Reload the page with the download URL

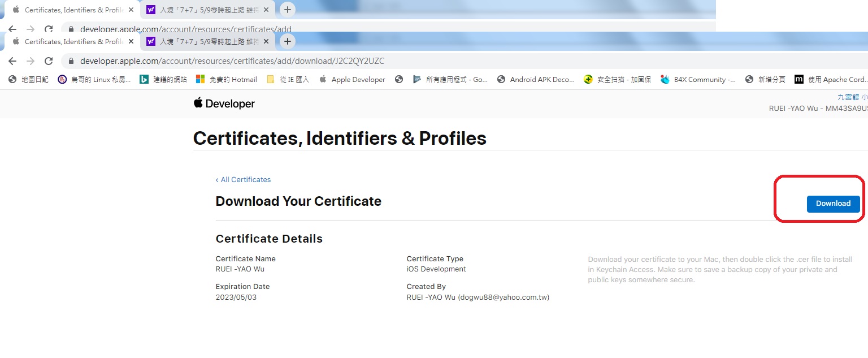(49, 61)
